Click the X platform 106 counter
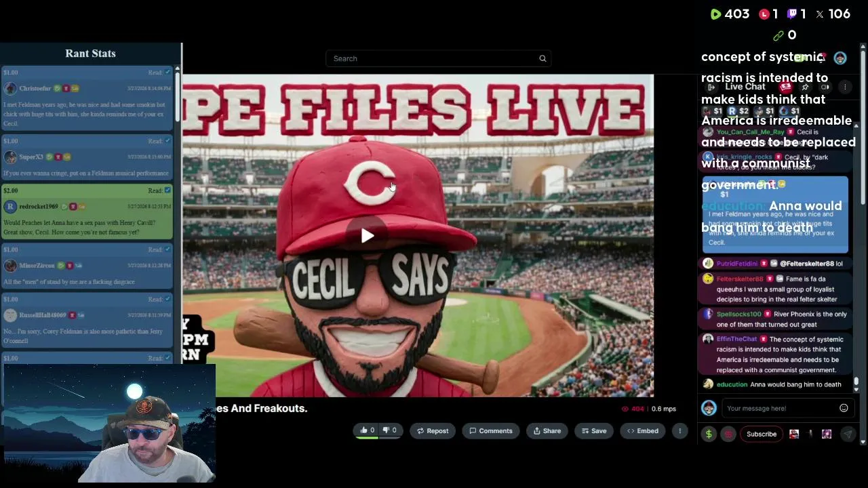Screen dimensions: 868x488 [x=833, y=14]
